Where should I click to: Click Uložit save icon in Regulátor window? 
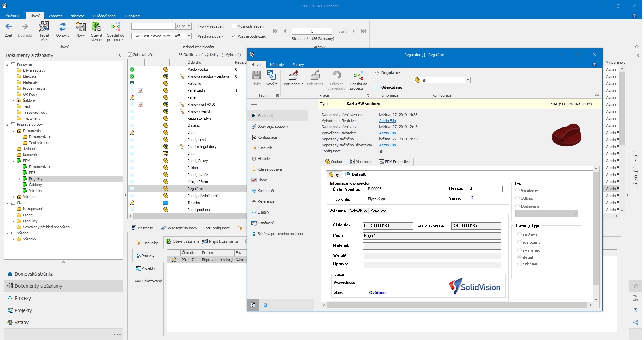(256, 75)
